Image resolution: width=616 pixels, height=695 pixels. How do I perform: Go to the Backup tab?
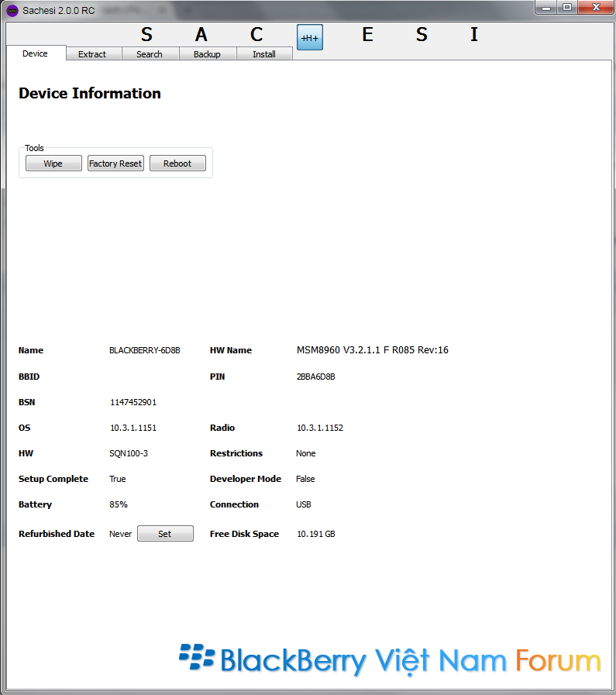207,54
